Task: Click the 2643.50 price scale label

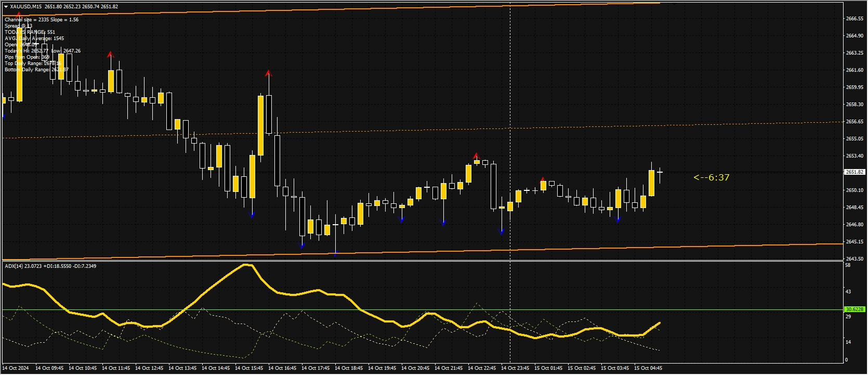Action: [x=855, y=259]
